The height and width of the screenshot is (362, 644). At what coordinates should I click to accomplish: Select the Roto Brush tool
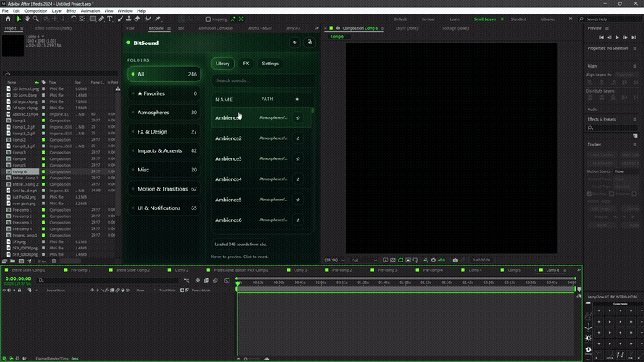click(x=148, y=19)
